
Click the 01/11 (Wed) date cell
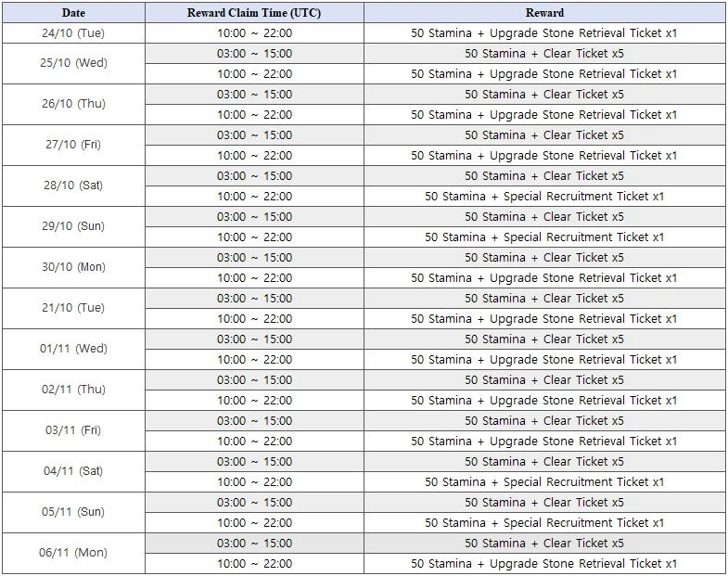tap(73, 349)
